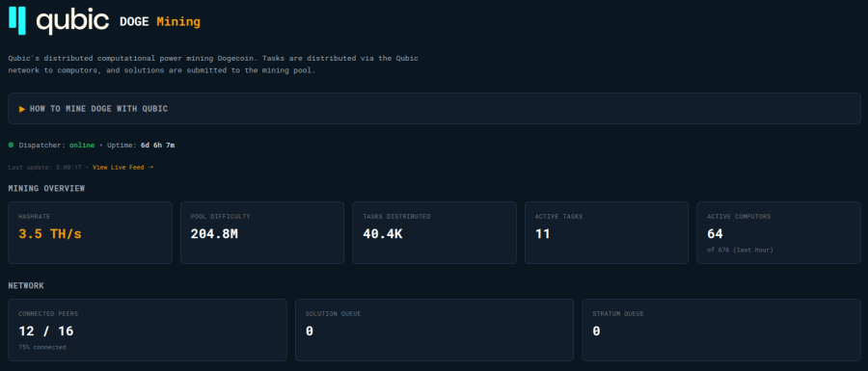Viewport: 868px width, 371px height.
Task: Click the DOGE Mining page title
Action: pyautogui.click(x=160, y=22)
